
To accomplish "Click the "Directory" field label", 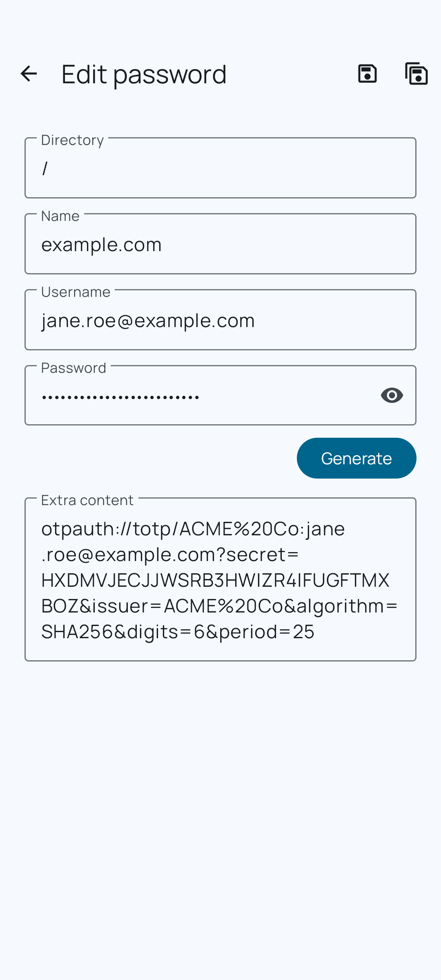I will pos(72,140).
